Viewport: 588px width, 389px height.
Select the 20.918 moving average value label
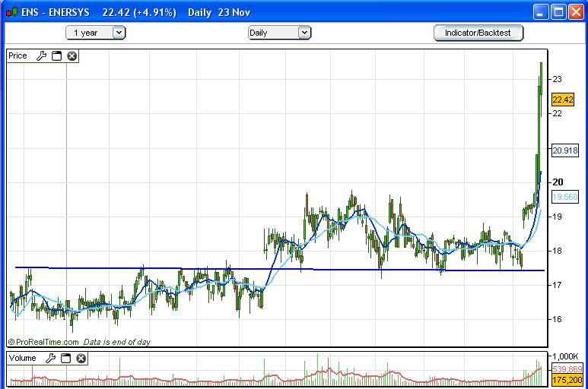pos(565,150)
